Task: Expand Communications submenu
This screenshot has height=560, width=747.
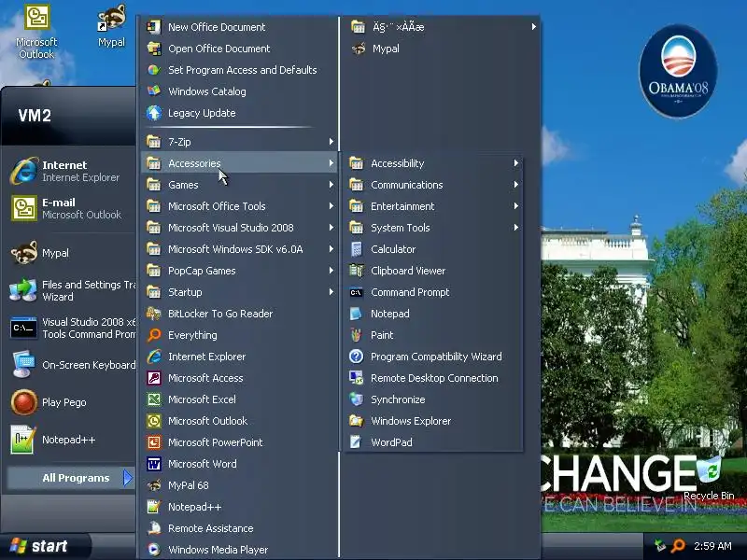Action: (x=433, y=184)
